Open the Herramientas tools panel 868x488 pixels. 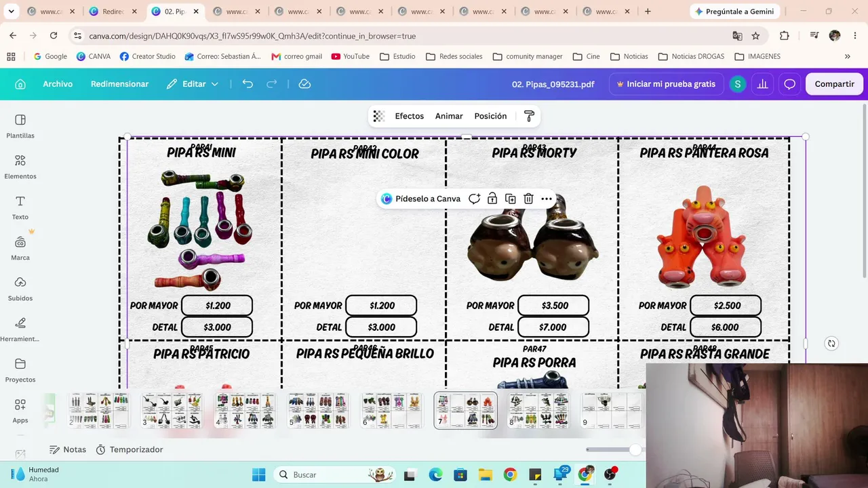pyautogui.click(x=20, y=329)
